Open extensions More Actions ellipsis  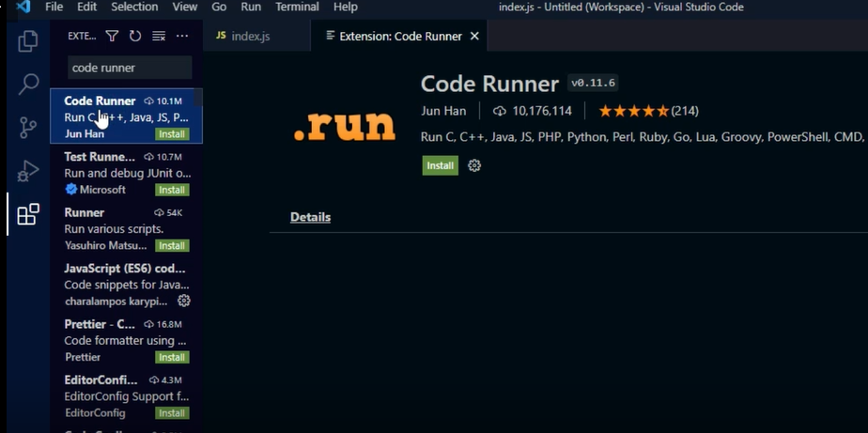tap(182, 36)
